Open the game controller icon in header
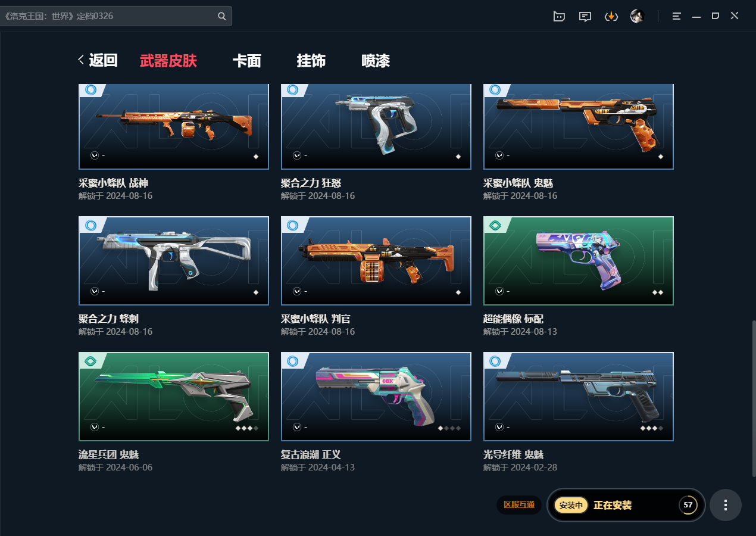This screenshot has height=536, width=756. (559, 16)
